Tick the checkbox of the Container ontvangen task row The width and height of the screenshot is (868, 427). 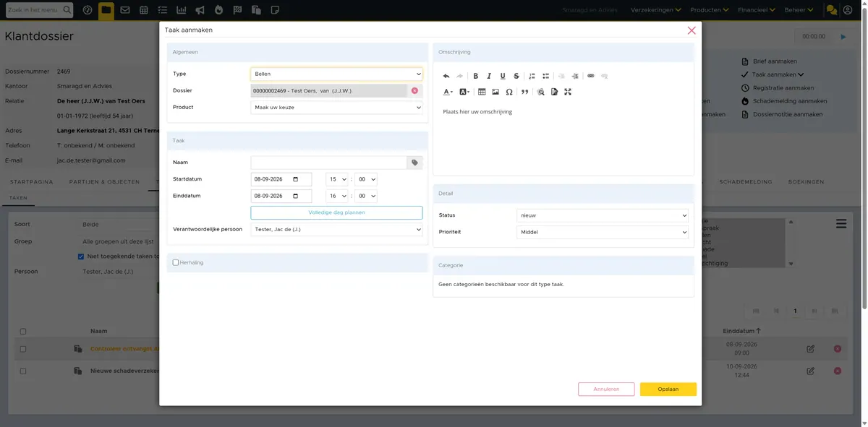[23, 349]
